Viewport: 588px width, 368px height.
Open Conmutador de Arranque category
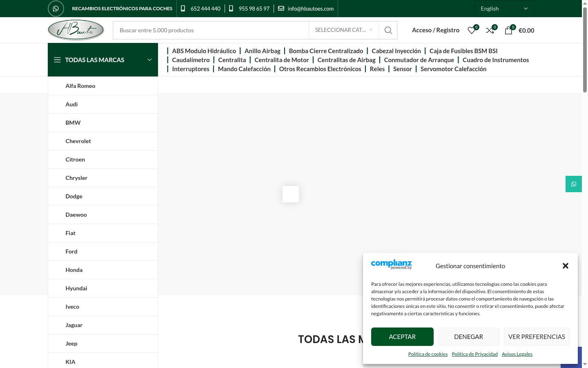[419, 60]
